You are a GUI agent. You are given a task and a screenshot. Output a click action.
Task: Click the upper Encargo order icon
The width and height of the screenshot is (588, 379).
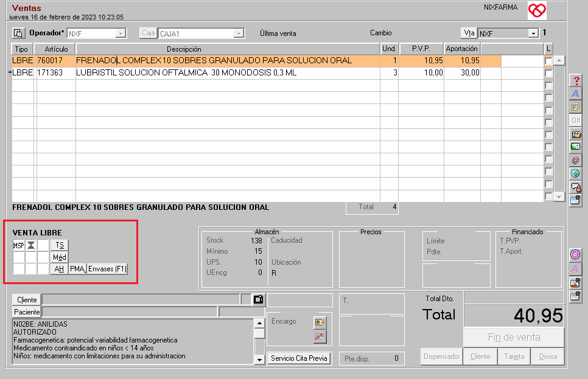pyautogui.click(x=320, y=322)
